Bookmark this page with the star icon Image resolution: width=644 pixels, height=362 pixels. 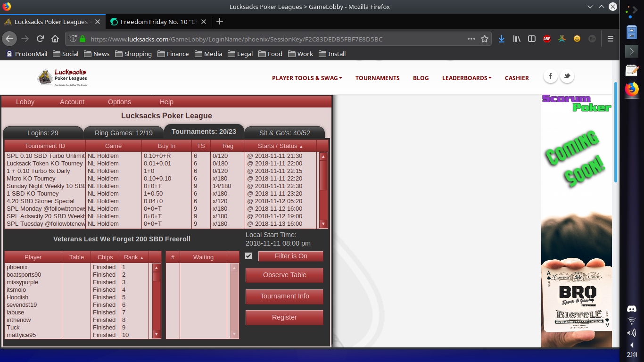[x=485, y=39]
